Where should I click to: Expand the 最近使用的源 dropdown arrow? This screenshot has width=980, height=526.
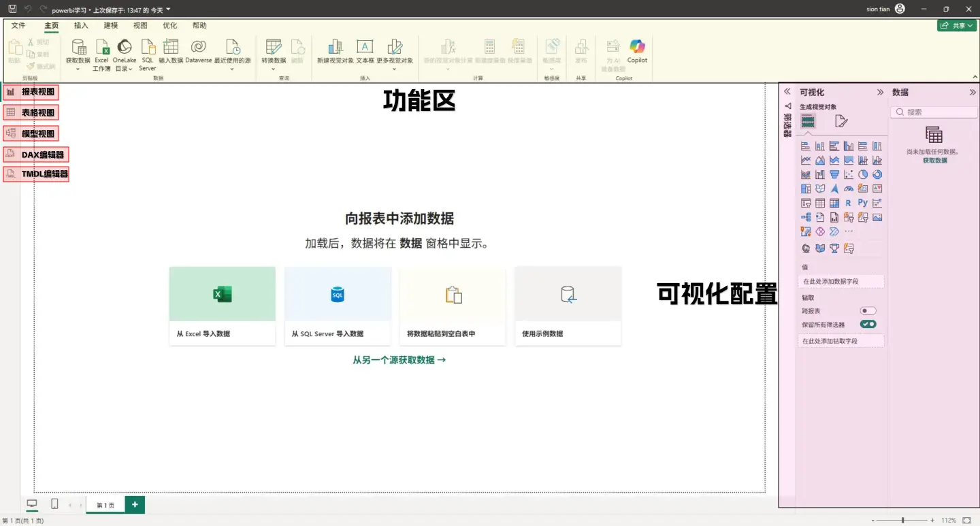233,69
